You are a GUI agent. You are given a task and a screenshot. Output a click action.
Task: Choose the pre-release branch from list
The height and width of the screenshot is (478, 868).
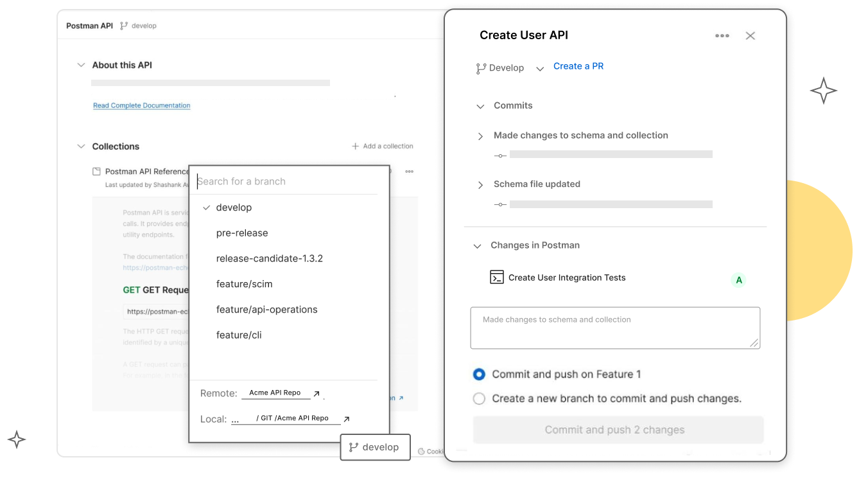pyautogui.click(x=242, y=233)
